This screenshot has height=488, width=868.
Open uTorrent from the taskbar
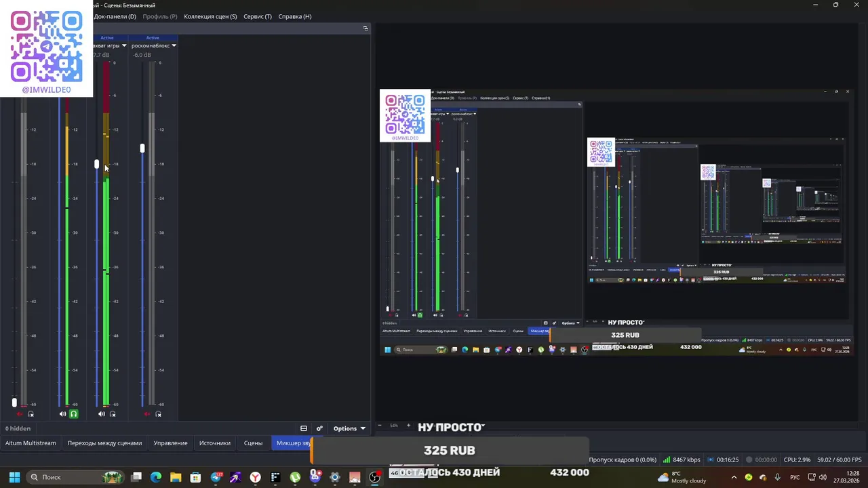[295, 477]
